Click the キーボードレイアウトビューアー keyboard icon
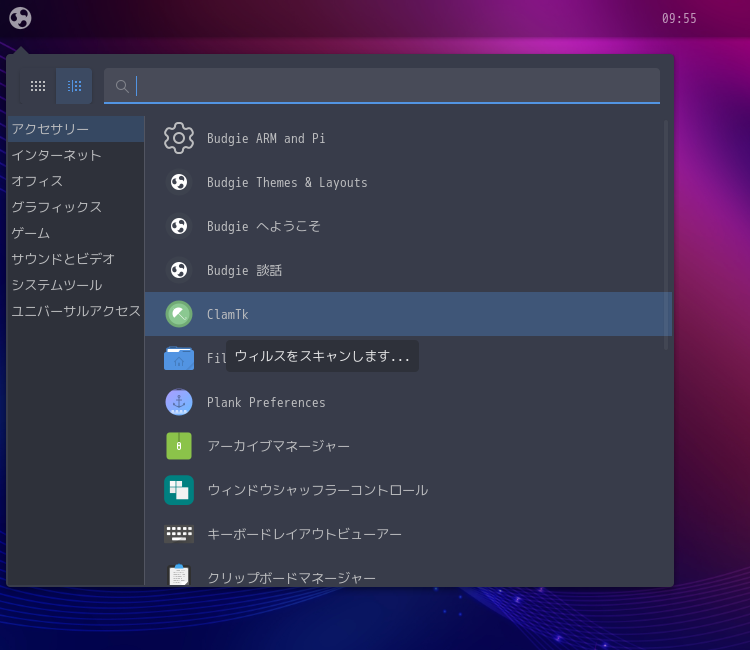750x650 pixels. coord(179,534)
